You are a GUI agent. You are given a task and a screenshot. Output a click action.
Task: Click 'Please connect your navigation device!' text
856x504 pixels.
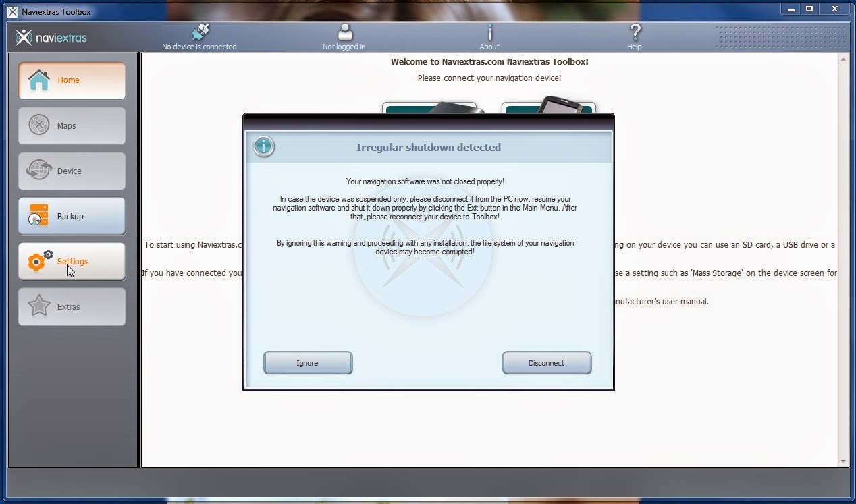pos(489,78)
